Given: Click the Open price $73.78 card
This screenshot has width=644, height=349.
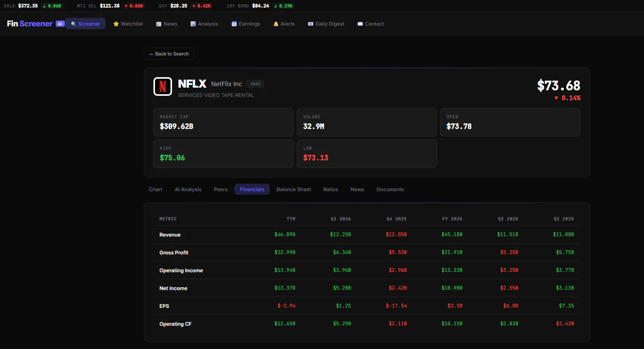Looking at the screenshot, I should [510, 122].
